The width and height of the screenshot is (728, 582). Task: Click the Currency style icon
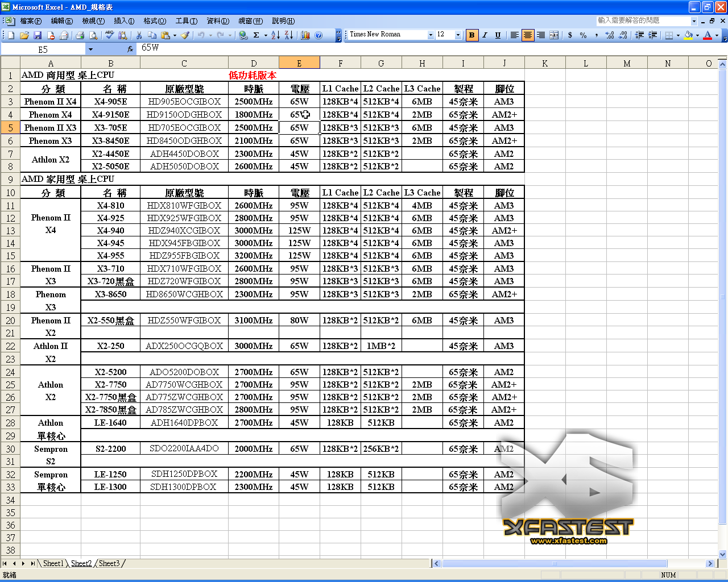[570, 35]
